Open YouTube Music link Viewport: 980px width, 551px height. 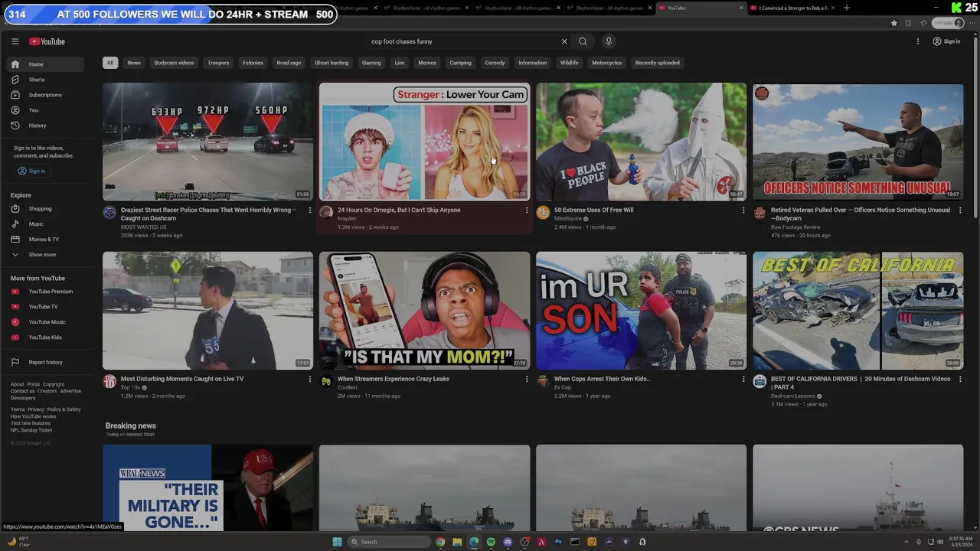pos(44,322)
